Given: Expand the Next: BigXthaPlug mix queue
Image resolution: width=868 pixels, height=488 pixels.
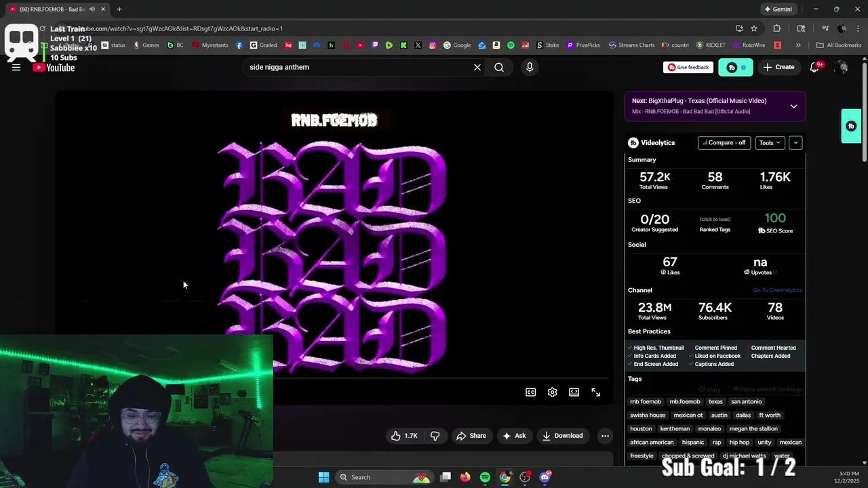Looking at the screenshot, I should (x=793, y=106).
